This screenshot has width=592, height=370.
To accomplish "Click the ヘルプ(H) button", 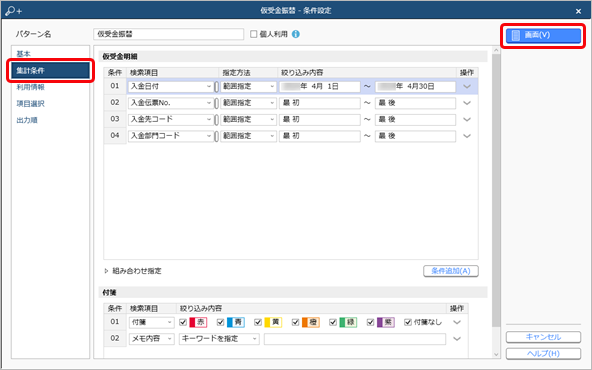I will 543,353.
